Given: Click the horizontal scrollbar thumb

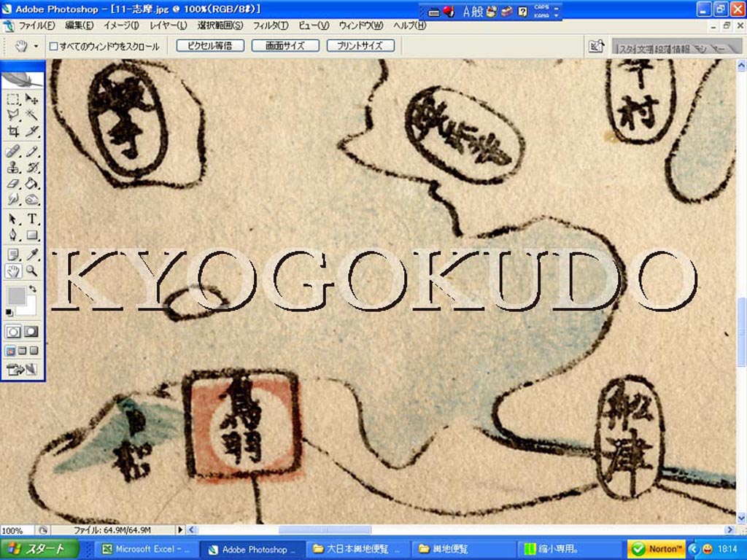Looking at the screenshot, I should (325, 529).
